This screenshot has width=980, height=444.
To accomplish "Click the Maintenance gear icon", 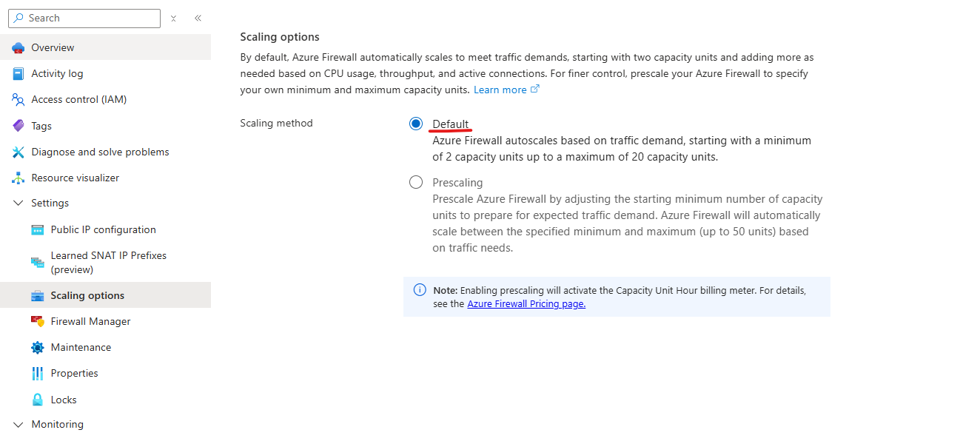I will coord(38,348).
